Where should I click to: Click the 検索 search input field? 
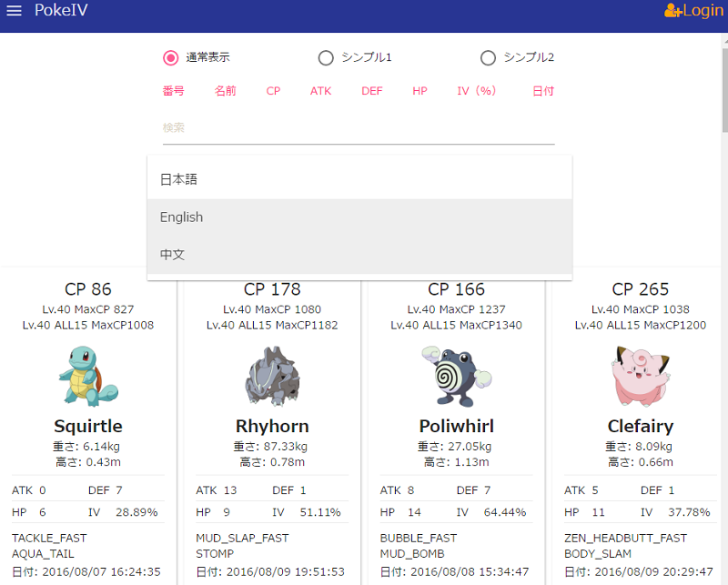point(359,128)
